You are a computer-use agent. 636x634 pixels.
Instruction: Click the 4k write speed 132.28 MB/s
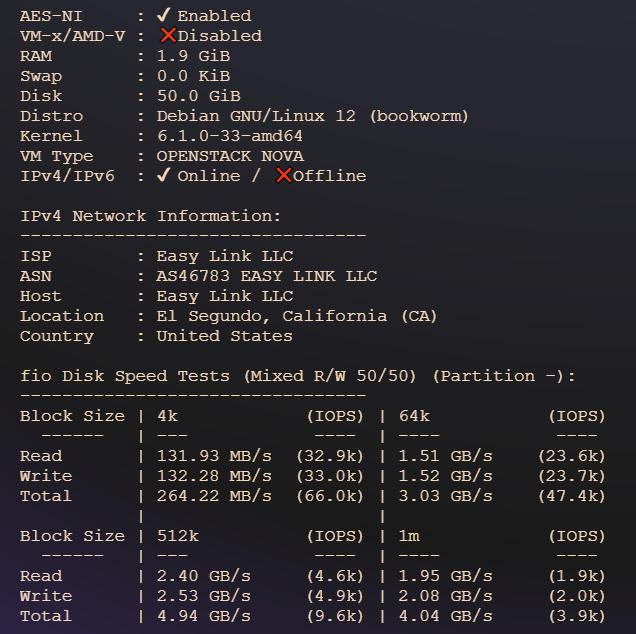[x=214, y=476]
